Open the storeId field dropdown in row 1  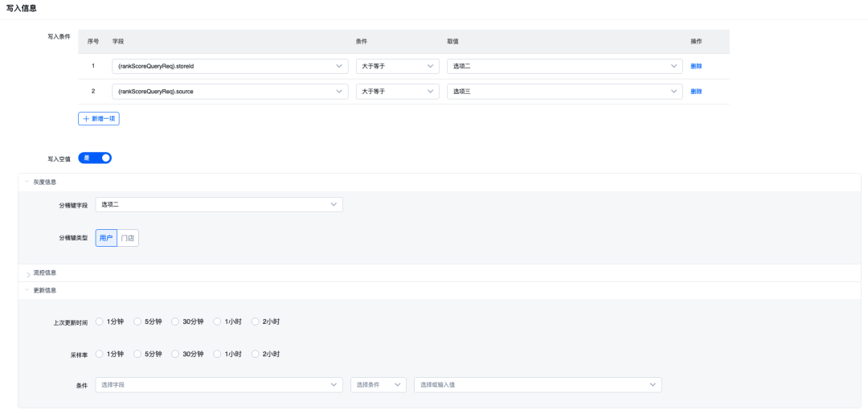tap(230, 67)
